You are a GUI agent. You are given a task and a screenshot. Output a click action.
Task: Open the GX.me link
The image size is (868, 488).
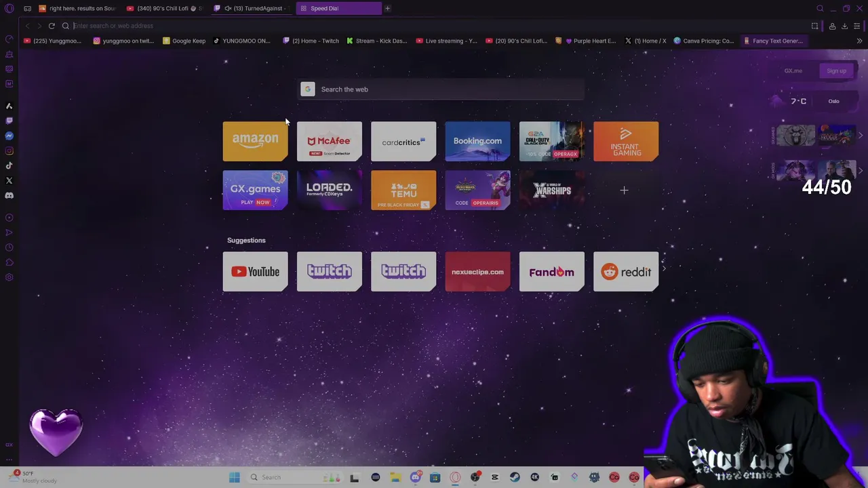[793, 70]
